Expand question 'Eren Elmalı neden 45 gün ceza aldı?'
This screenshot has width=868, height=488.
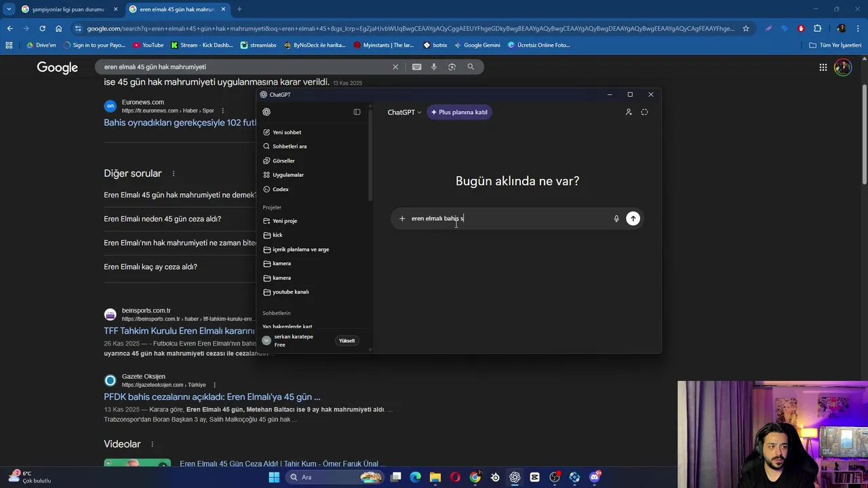coord(162,219)
